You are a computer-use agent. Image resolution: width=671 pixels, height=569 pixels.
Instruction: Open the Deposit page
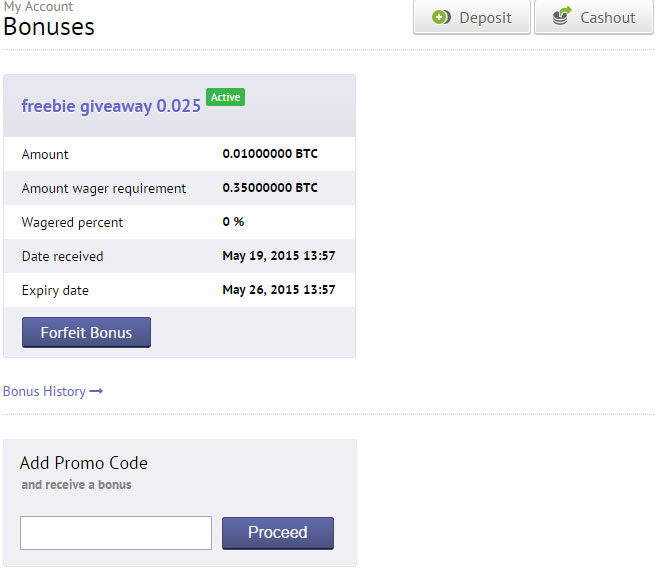pos(472,17)
